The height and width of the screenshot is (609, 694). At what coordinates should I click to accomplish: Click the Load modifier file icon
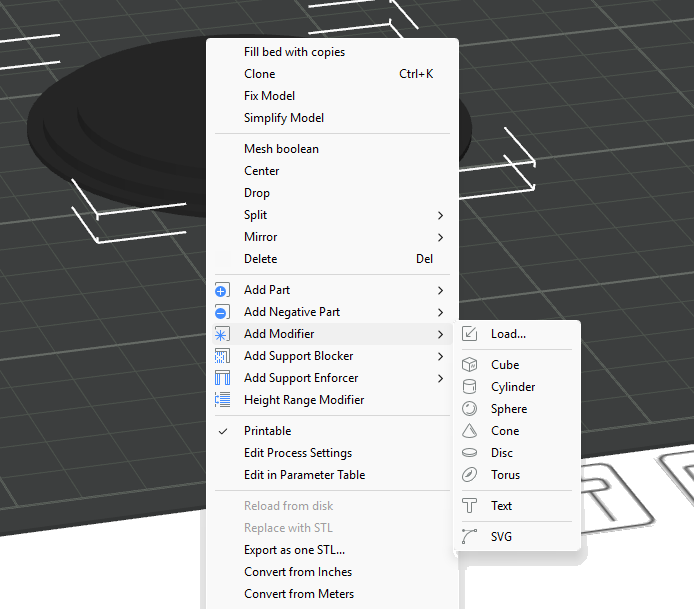pyautogui.click(x=470, y=334)
